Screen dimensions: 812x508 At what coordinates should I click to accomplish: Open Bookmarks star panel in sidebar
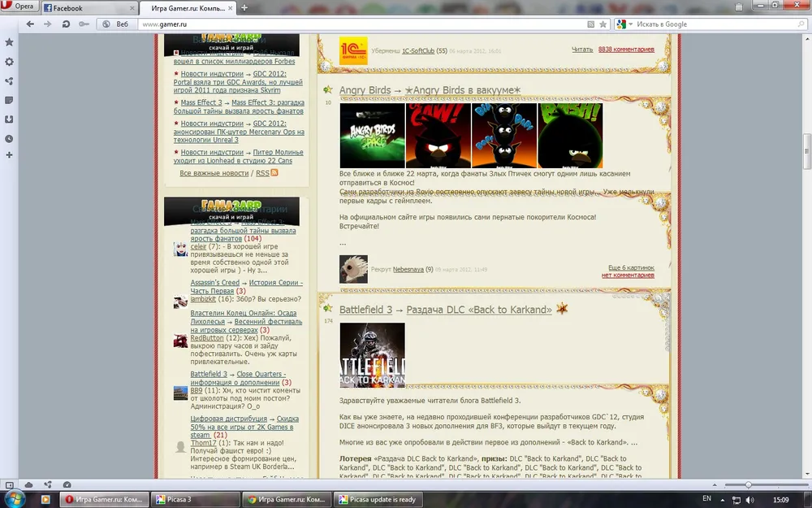point(9,42)
